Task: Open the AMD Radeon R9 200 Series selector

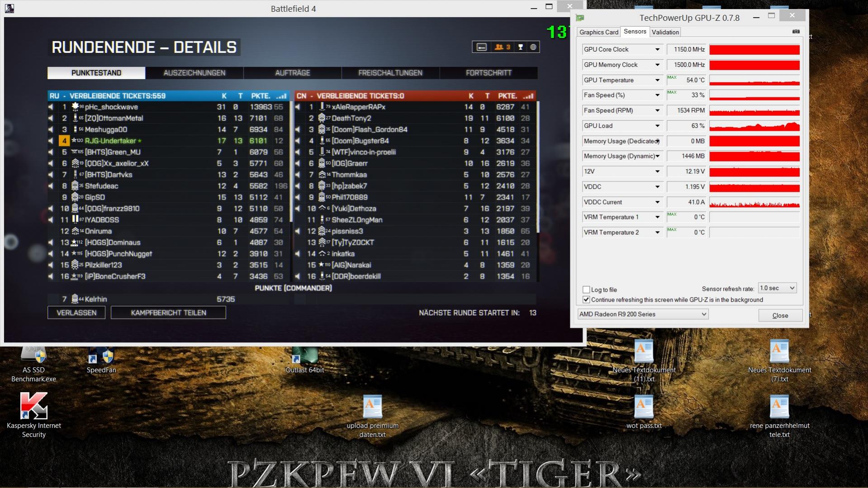Action: pos(643,314)
